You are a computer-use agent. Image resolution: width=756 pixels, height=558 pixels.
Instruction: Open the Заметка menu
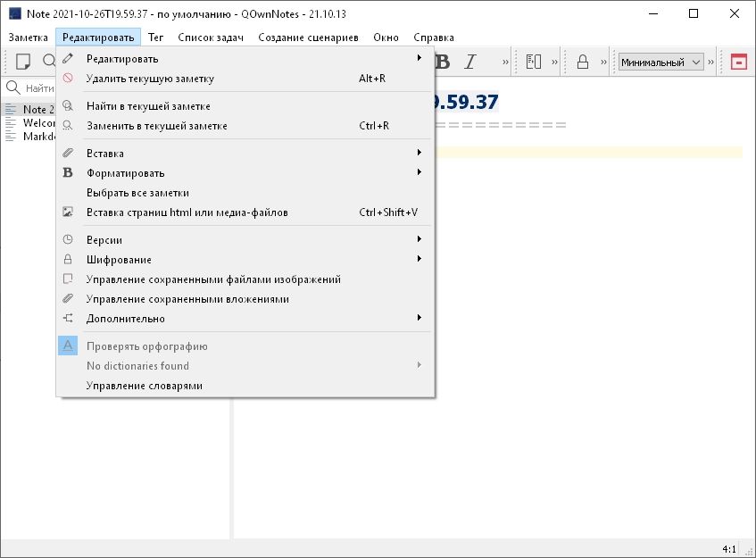coord(28,37)
